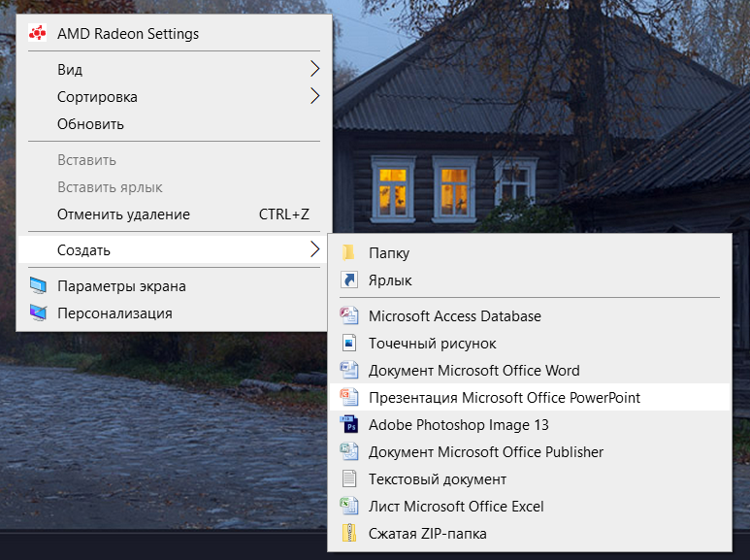750x560 pixels.
Task: Open Персонализация settings
Action: (174, 313)
